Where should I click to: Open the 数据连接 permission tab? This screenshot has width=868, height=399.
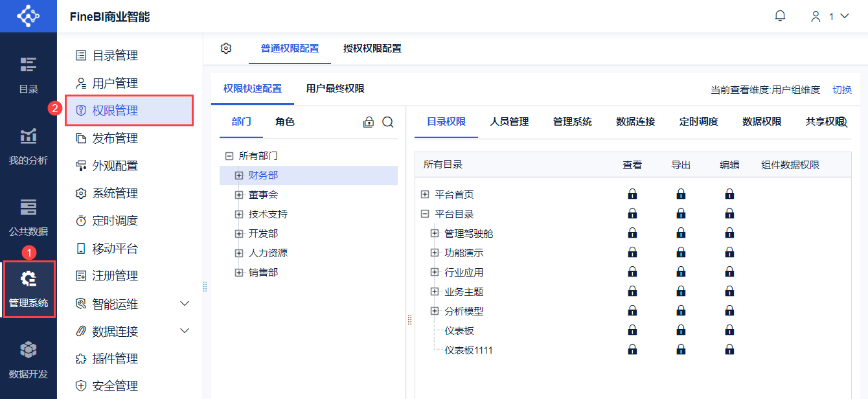[x=635, y=122]
